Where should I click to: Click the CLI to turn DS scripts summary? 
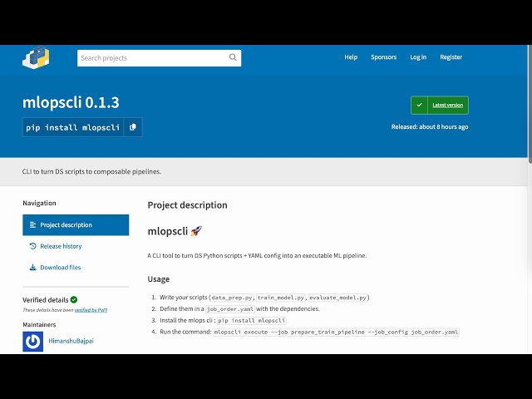[x=91, y=171]
